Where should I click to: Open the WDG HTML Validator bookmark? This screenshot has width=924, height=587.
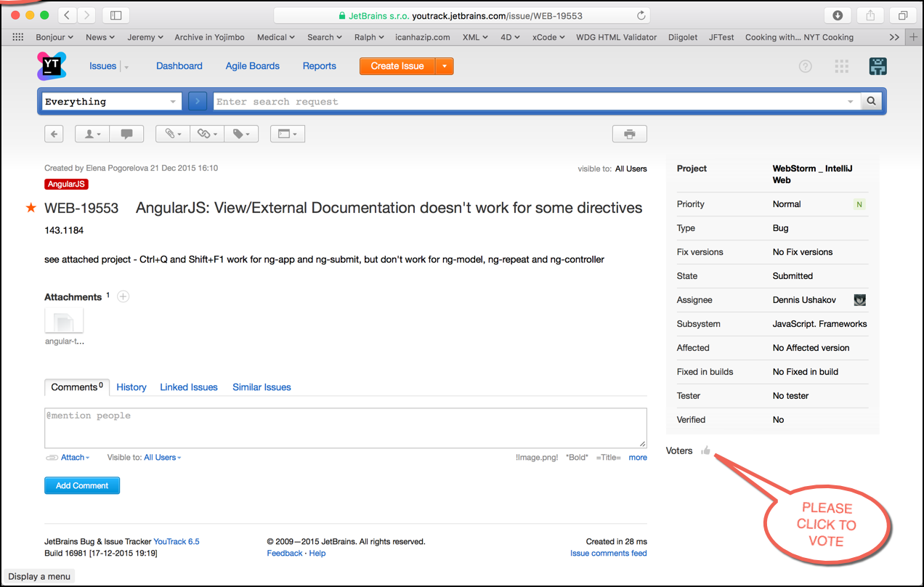click(x=616, y=37)
